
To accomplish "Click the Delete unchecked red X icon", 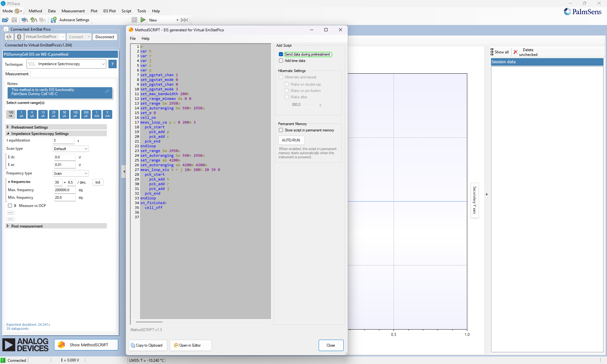I will click(516, 52).
